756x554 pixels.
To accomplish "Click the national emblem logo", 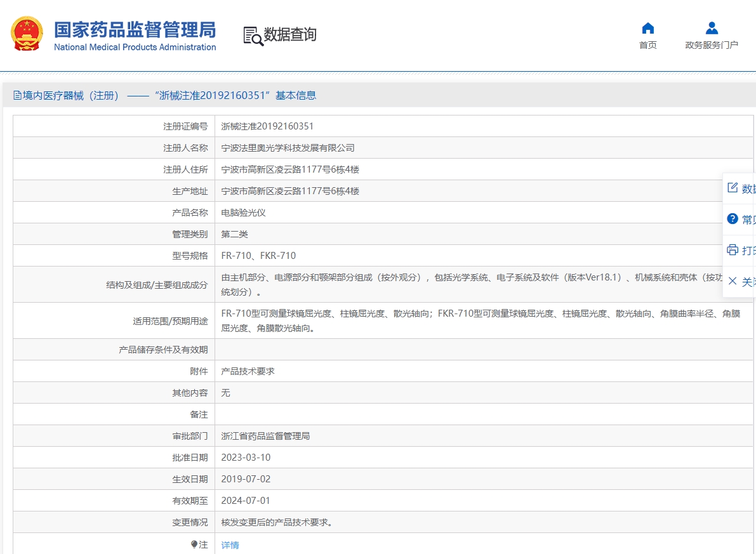I will pyautogui.click(x=27, y=34).
